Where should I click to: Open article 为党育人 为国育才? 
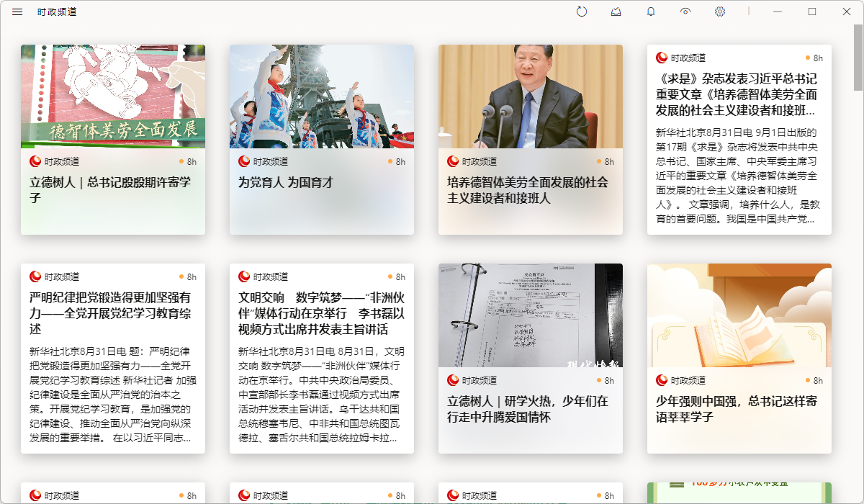[286, 183]
